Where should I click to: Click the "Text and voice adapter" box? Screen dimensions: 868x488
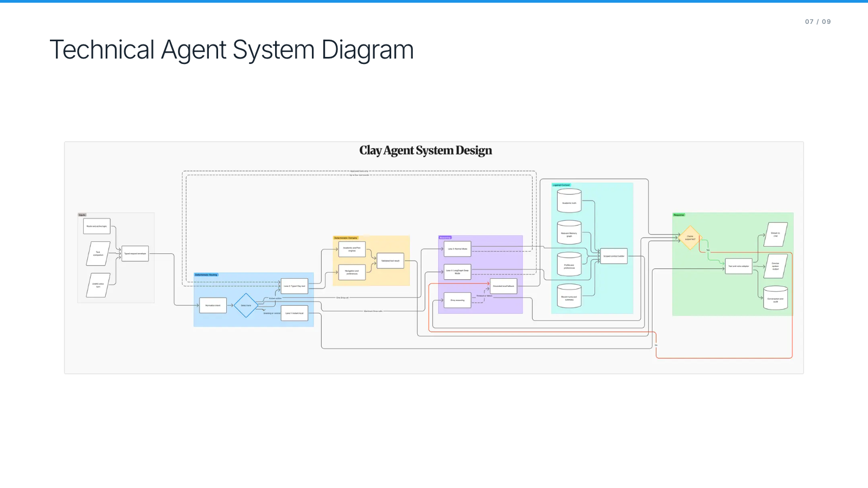click(738, 266)
